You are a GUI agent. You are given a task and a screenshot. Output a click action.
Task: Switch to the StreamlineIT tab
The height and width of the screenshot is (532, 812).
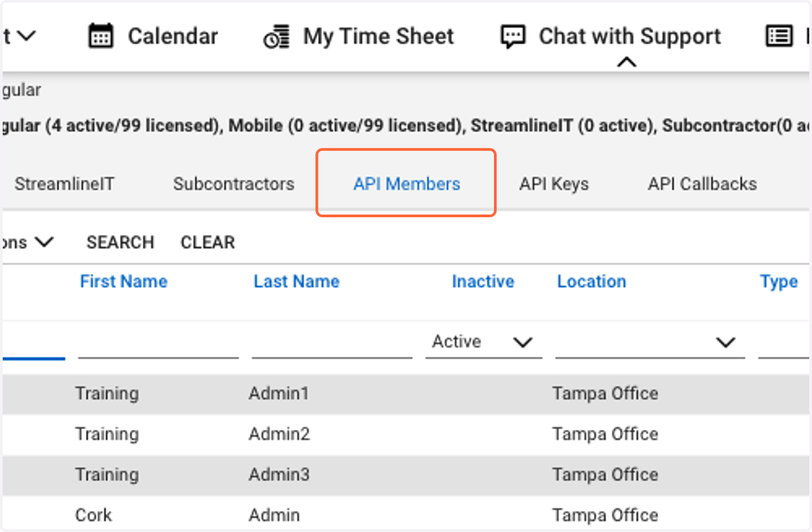[64, 183]
